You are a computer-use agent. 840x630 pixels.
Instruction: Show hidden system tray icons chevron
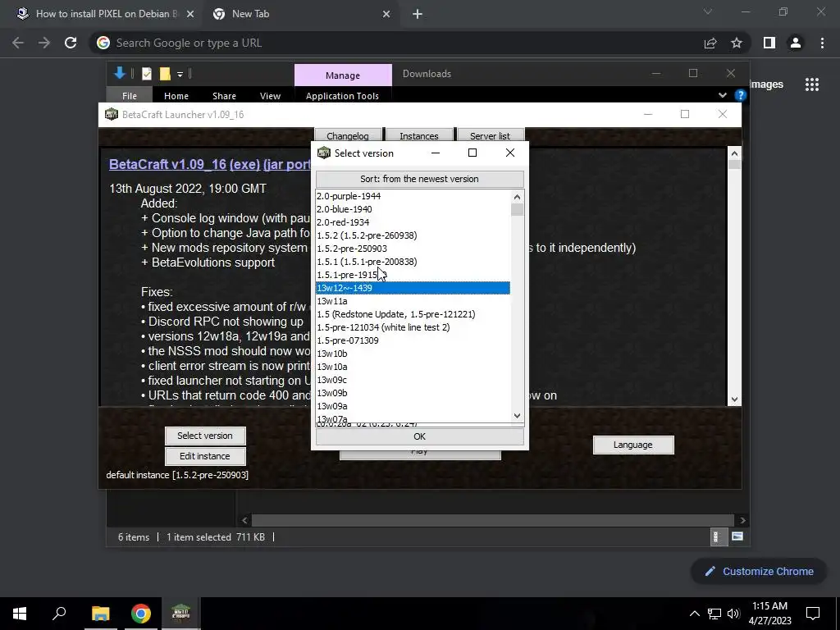(694, 614)
